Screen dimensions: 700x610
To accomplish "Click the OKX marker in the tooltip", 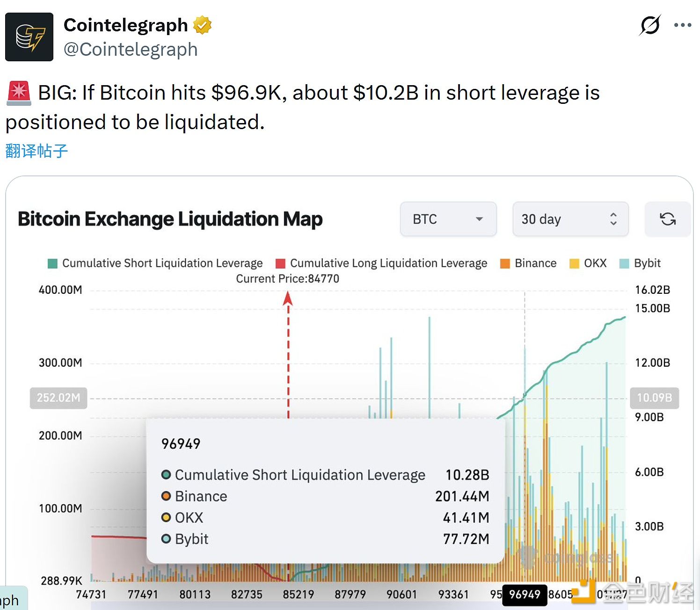I will point(166,517).
